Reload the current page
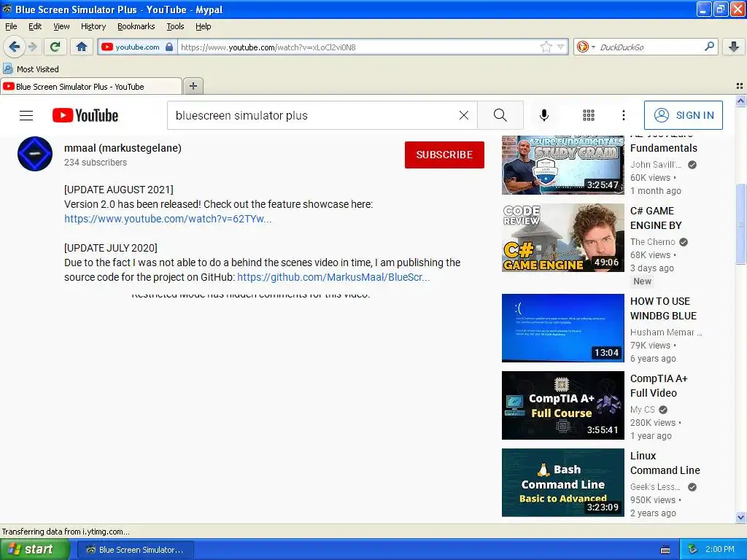The width and height of the screenshot is (747, 560). (x=55, y=47)
